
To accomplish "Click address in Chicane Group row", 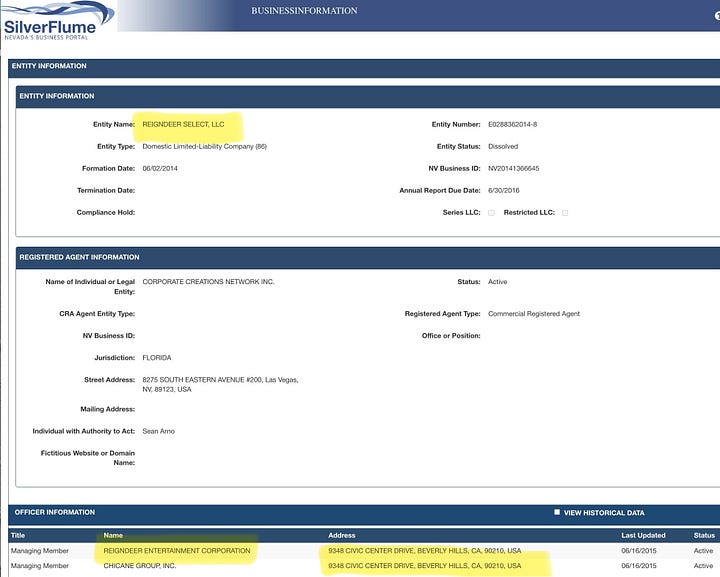I will [x=425, y=566].
